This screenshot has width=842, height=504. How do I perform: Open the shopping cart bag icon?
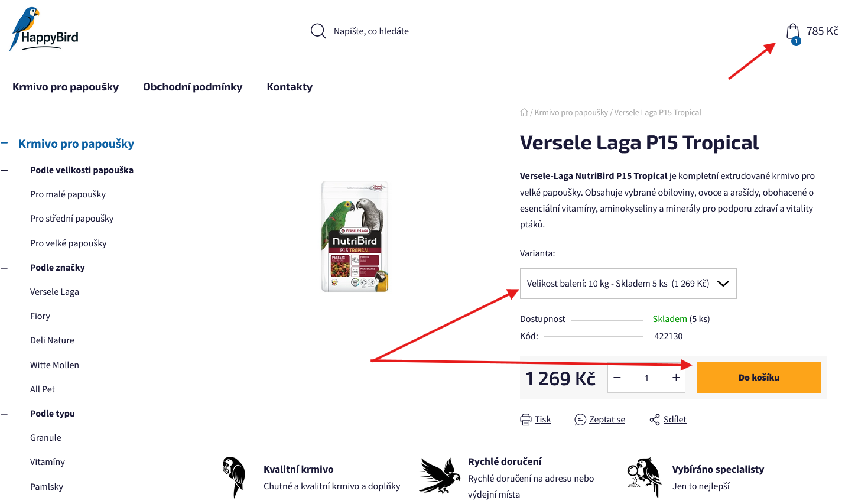tap(793, 32)
